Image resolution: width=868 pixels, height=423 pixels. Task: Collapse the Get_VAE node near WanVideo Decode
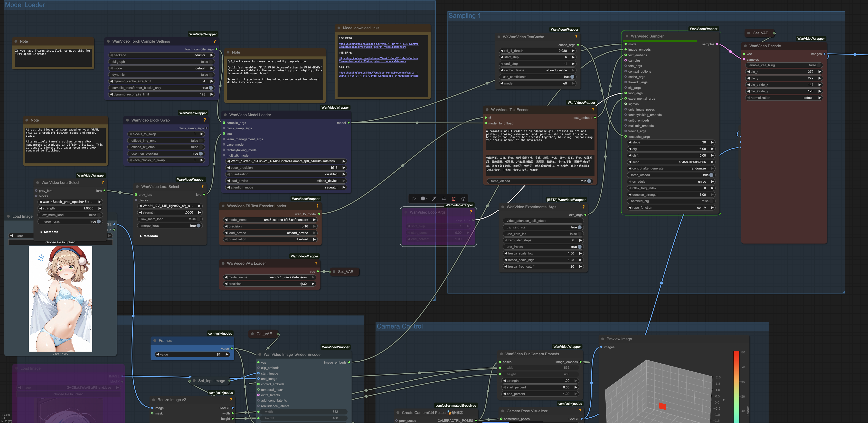(749, 33)
